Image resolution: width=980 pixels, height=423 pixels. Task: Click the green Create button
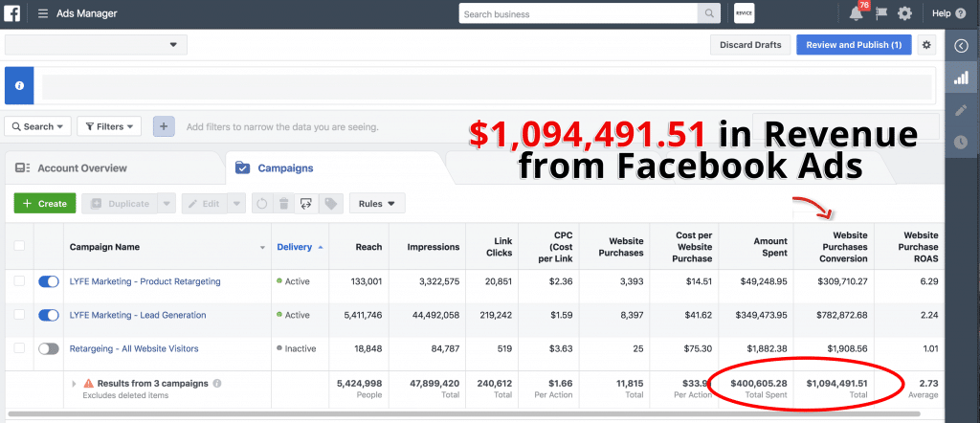44,204
